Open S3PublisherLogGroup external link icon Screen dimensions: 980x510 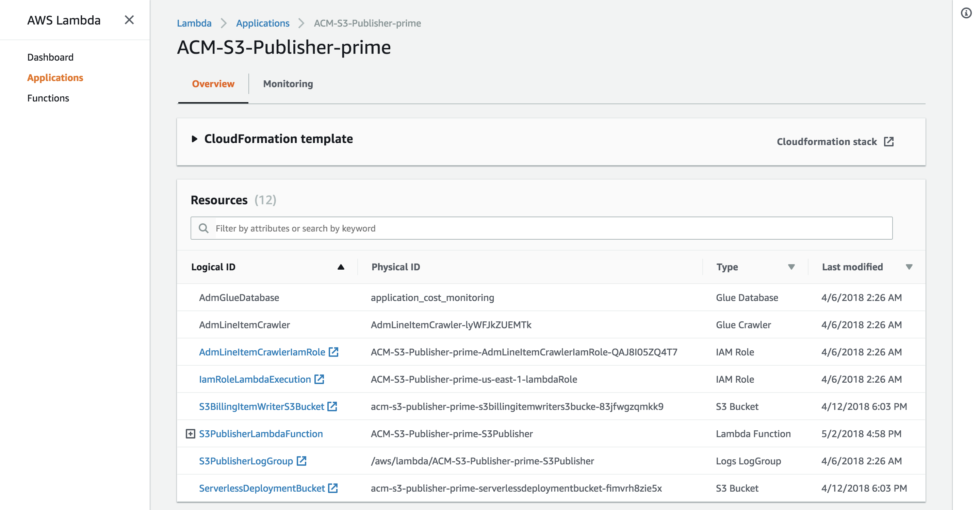pos(302,461)
